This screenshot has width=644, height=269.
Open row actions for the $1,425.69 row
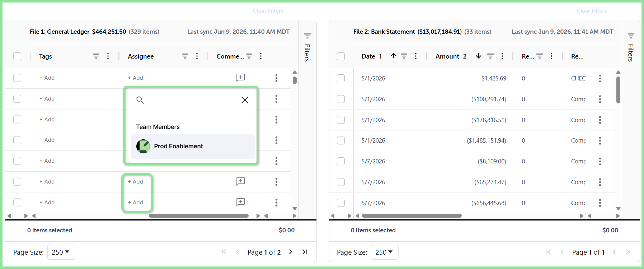click(x=600, y=78)
